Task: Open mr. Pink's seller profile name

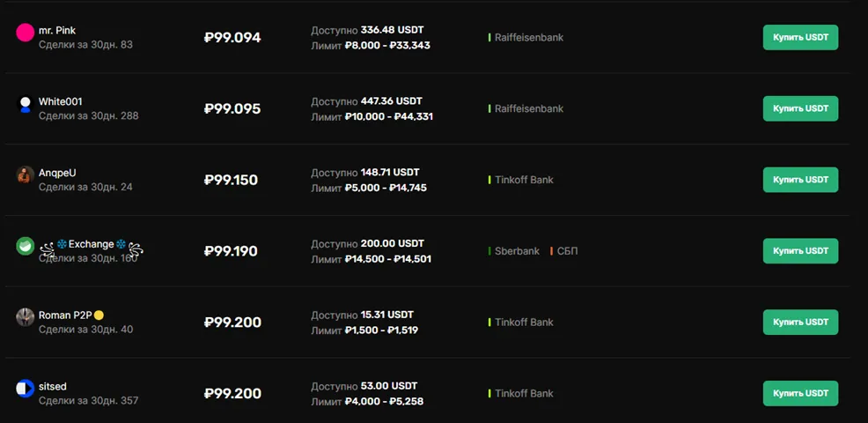Action: click(x=57, y=31)
